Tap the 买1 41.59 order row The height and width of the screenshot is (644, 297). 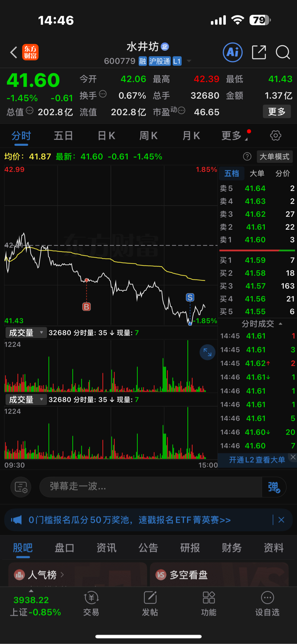(257, 260)
